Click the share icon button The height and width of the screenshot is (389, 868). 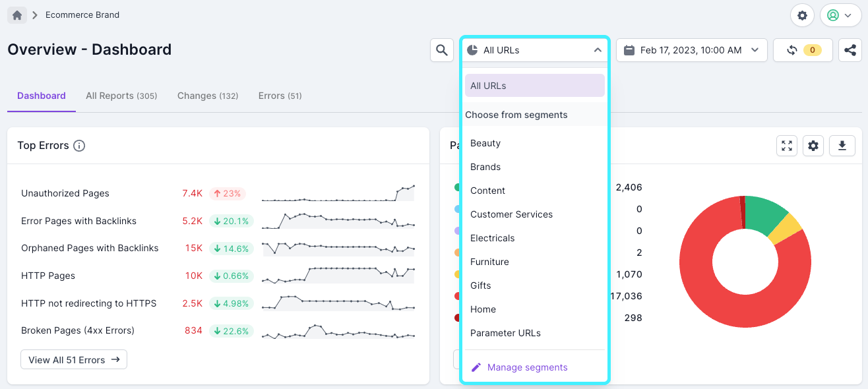[850, 50]
